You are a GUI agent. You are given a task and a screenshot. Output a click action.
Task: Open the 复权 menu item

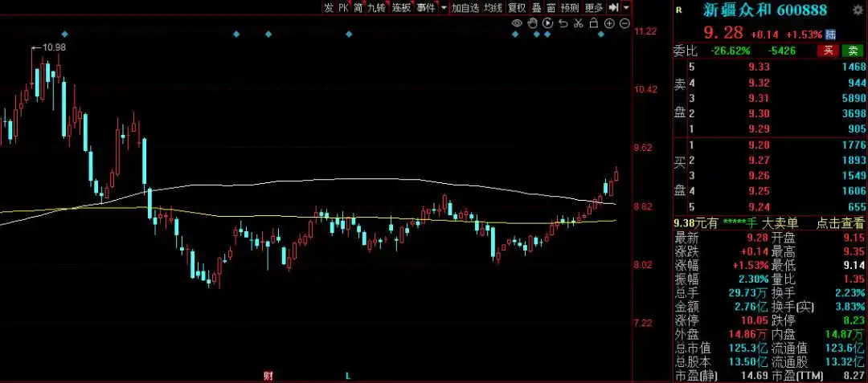tap(516, 7)
